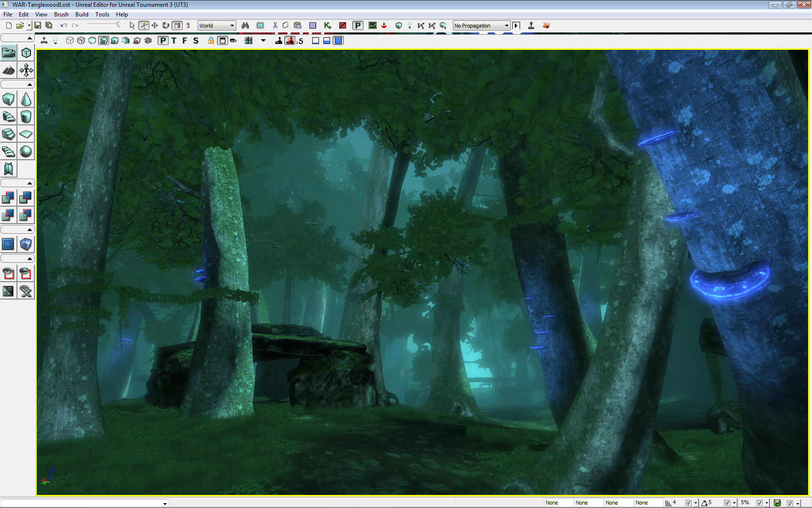
Task: Open the Tools menu
Action: (x=102, y=15)
